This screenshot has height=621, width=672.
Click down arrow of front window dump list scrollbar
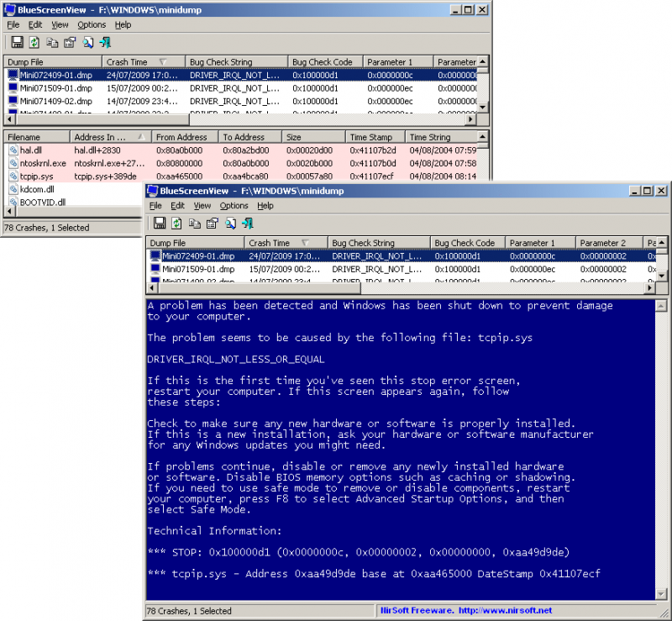tap(662, 276)
